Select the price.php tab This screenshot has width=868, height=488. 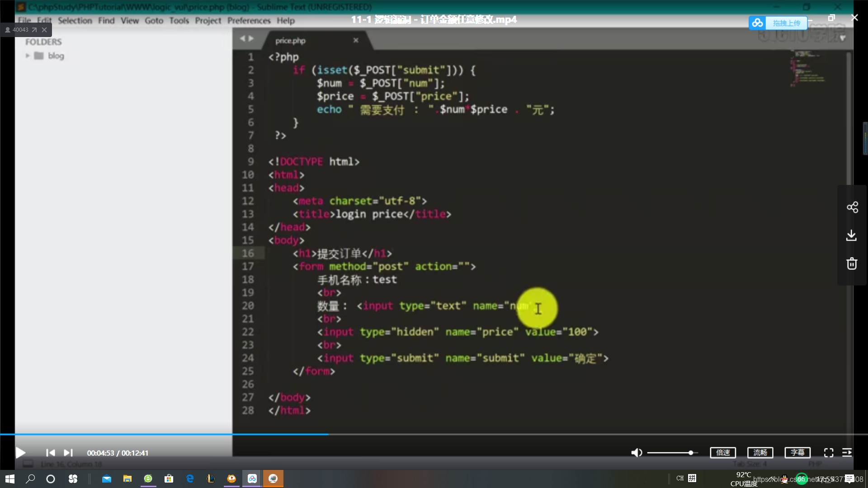[291, 41]
